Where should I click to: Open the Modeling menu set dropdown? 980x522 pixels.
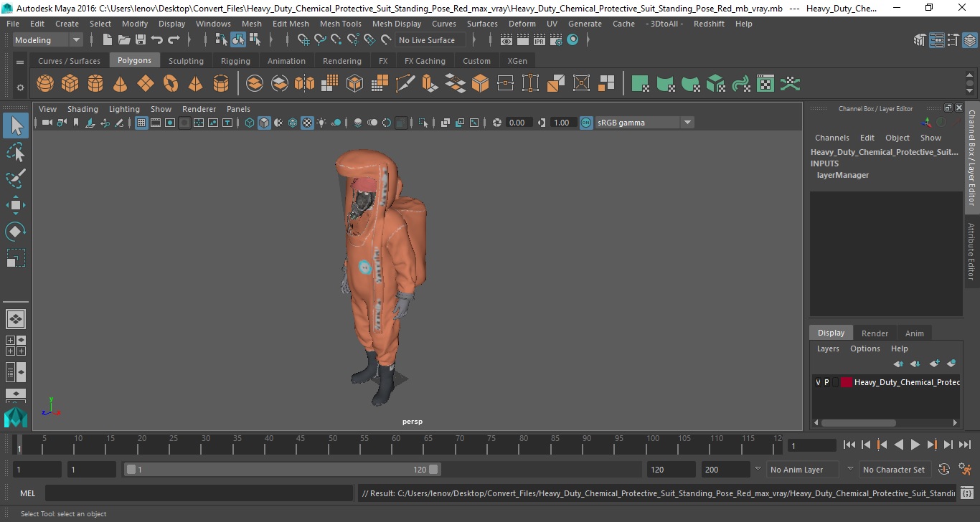(x=47, y=40)
